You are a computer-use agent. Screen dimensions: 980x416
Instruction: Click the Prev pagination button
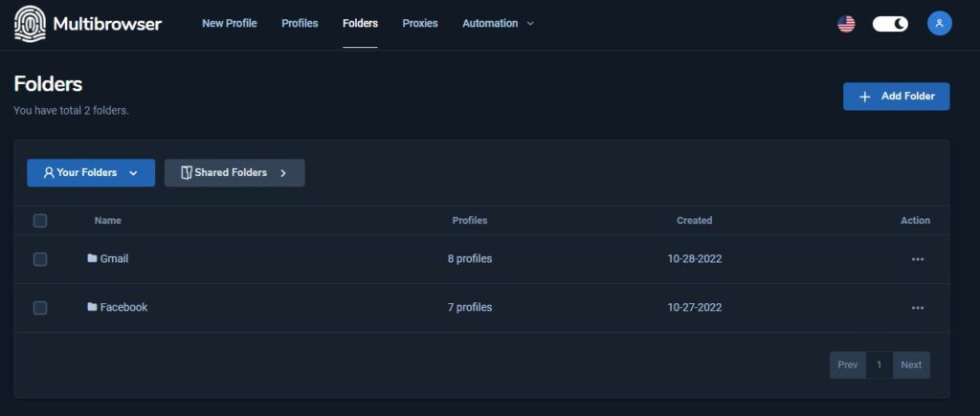848,364
